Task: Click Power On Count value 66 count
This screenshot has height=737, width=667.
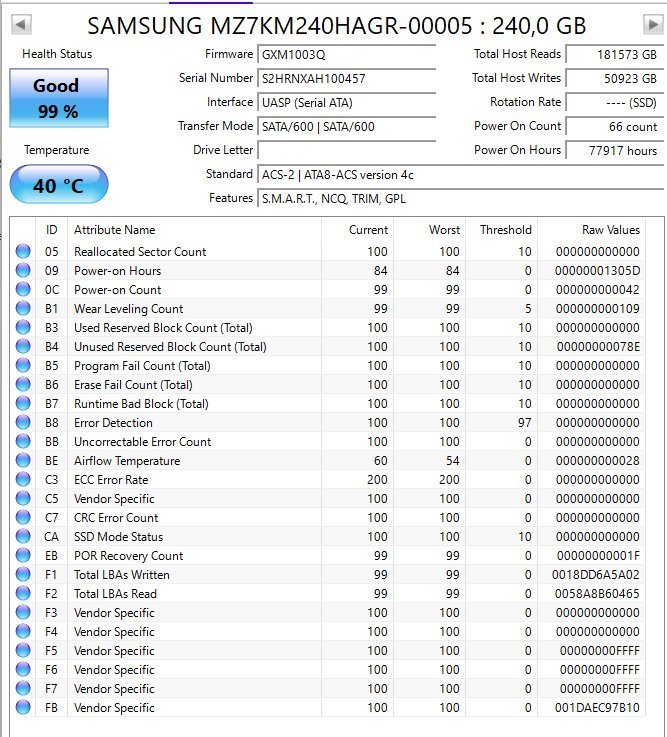Action: click(x=615, y=126)
